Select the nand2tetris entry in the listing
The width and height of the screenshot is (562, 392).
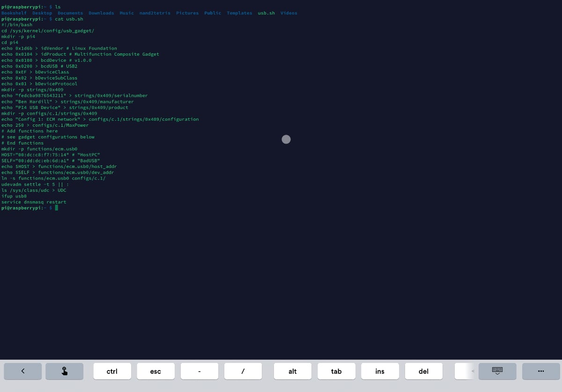155,13
